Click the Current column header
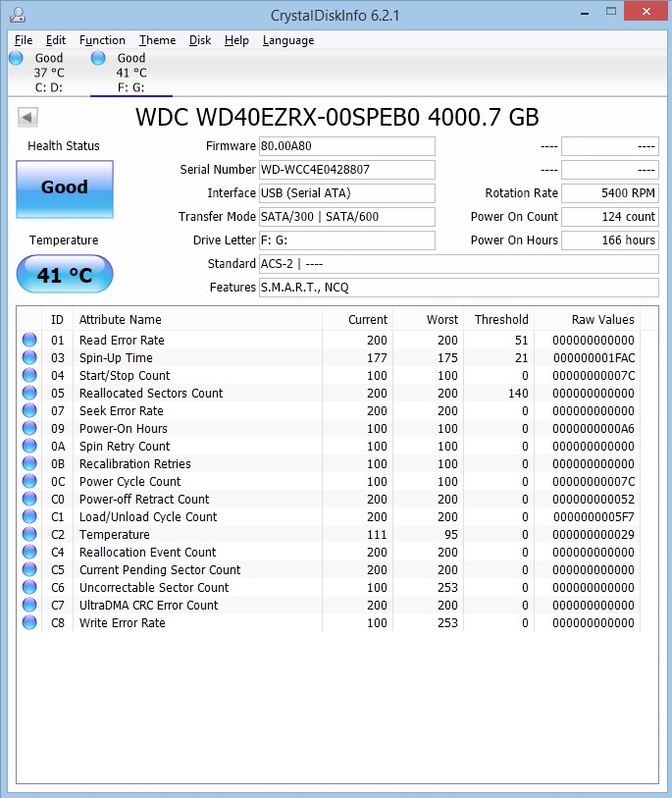The width and height of the screenshot is (672, 798). (x=357, y=320)
